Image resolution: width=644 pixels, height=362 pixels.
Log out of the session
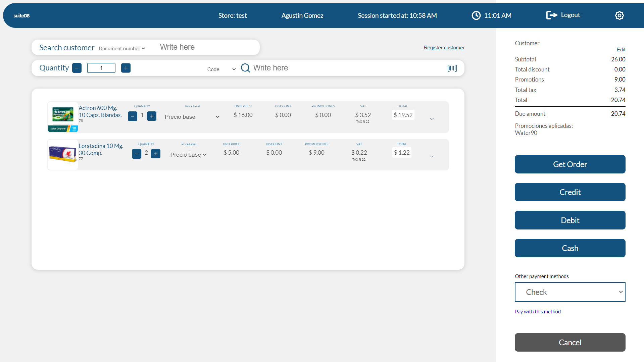click(563, 15)
